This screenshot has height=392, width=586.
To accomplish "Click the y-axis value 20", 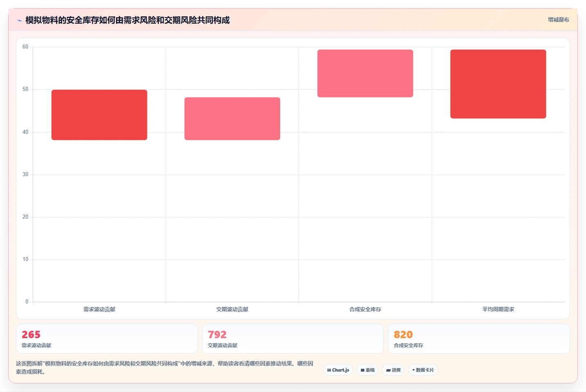I will point(25,217).
